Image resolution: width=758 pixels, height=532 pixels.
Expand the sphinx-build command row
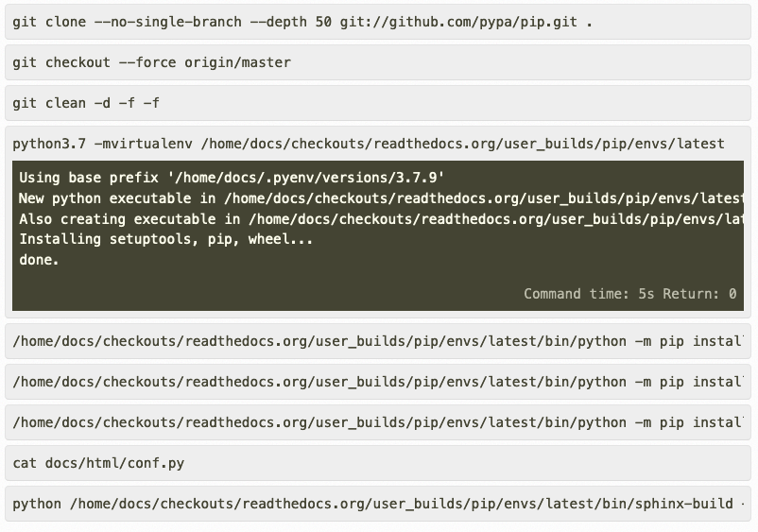(377, 504)
